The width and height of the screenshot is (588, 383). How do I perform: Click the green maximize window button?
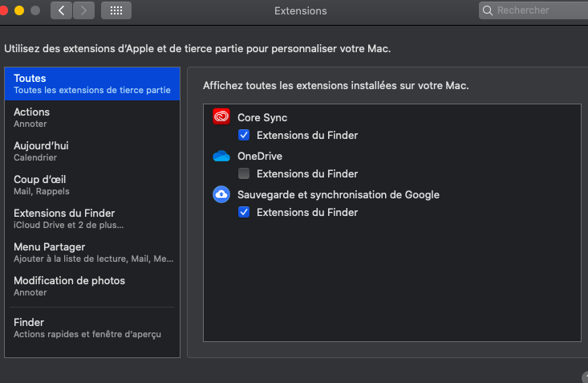pyautogui.click(x=34, y=11)
